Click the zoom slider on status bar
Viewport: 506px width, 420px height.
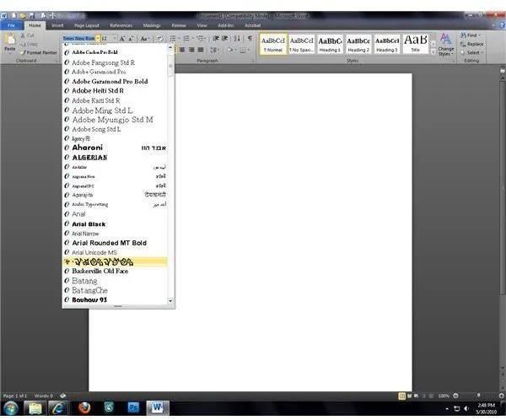tap(478, 396)
